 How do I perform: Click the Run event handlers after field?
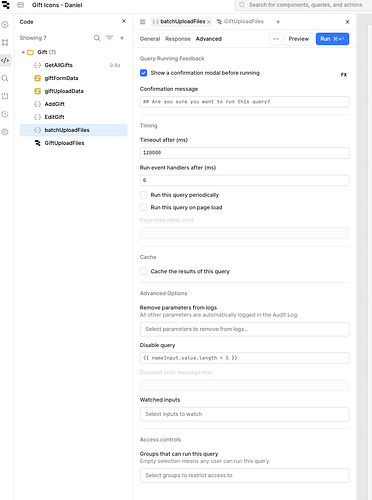[x=245, y=181]
